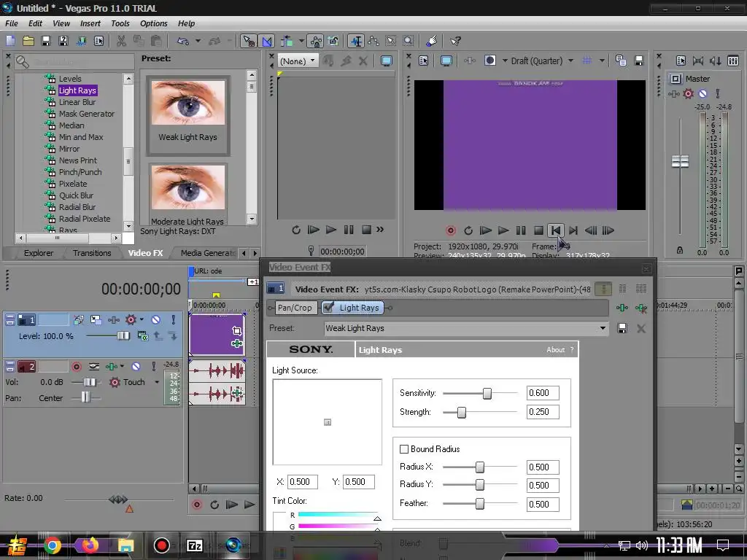Open Undo history dropdown arrow
The height and width of the screenshot is (560, 747).
point(198,41)
